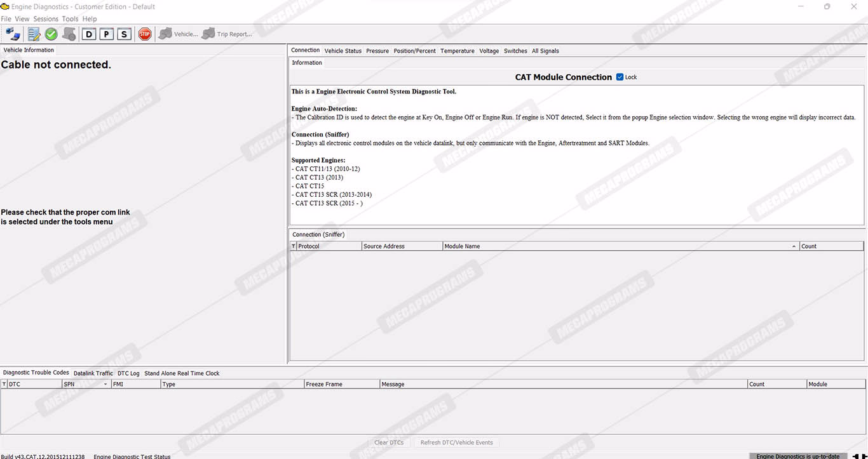Print the Vehicle report from toolbar

tap(179, 34)
